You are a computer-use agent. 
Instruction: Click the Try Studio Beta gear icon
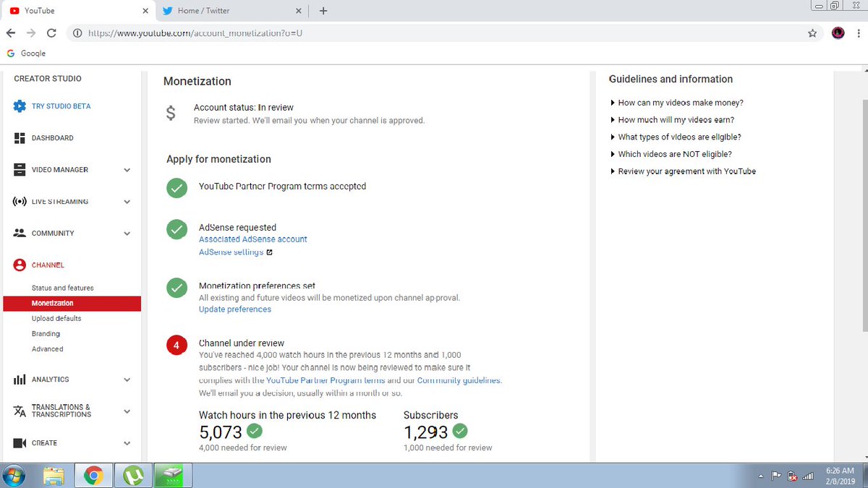pos(20,106)
